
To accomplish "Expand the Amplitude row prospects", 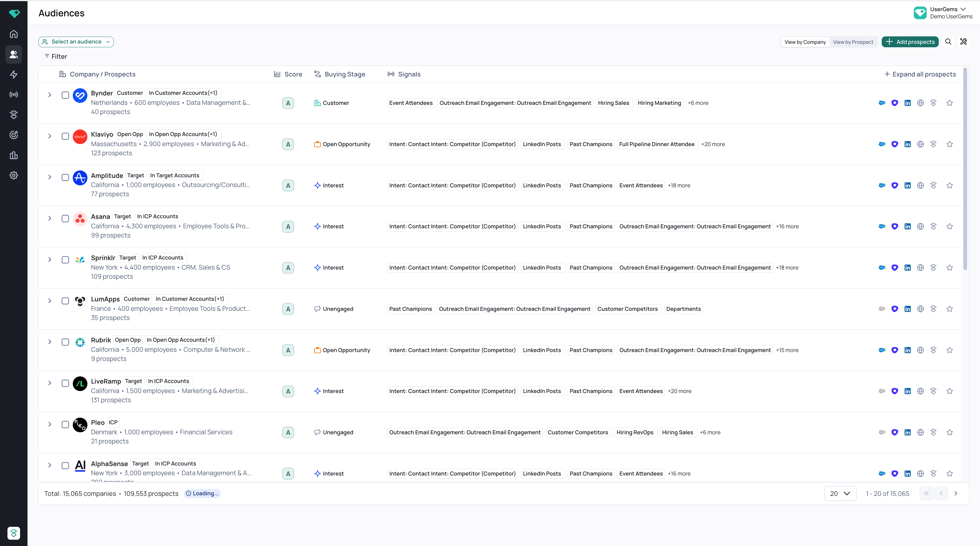I will coord(50,177).
